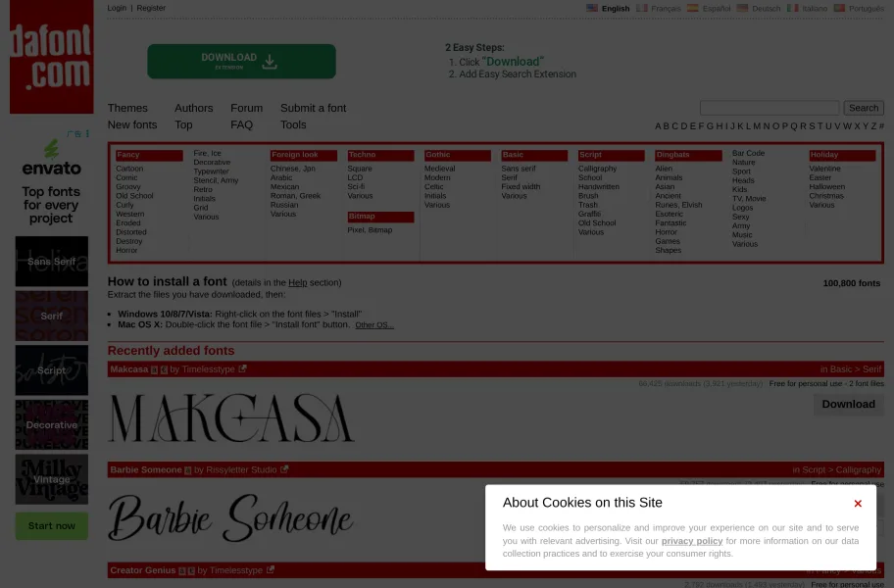Open the Themes menu
Viewport: 894px width, 588px height.
(127, 108)
